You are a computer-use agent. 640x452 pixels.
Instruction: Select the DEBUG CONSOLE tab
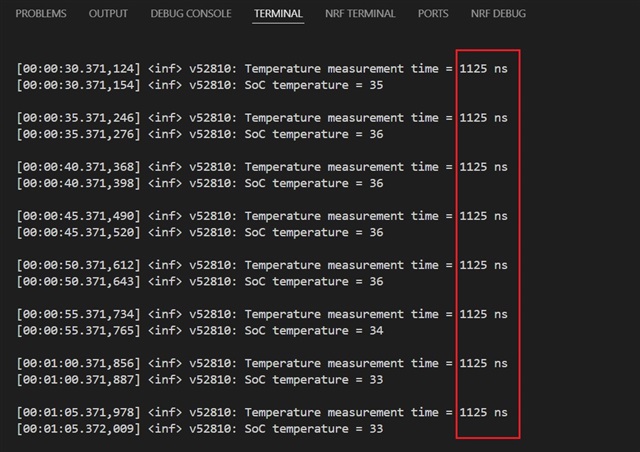pos(190,14)
